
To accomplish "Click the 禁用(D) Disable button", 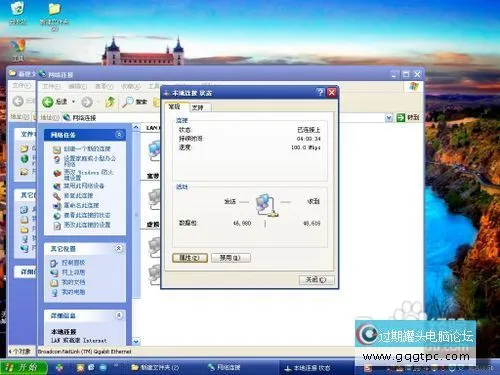I will (x=231, y=258).
